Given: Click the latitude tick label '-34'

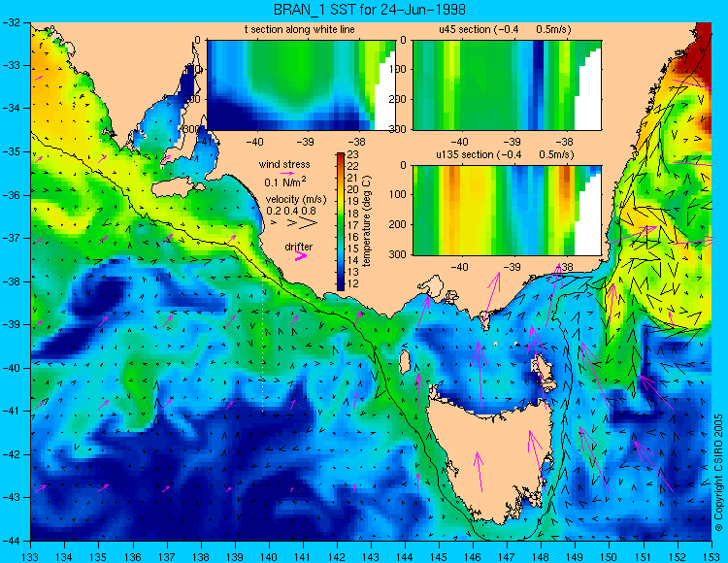Looking at the screenshot, I should pyautogui.click(x=11, y=109).
